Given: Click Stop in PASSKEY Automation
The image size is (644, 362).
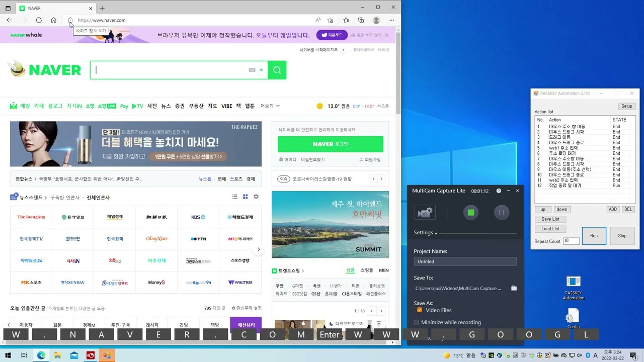Looking at the screenshot, I should pyautogui.click(x=622, y=236).
